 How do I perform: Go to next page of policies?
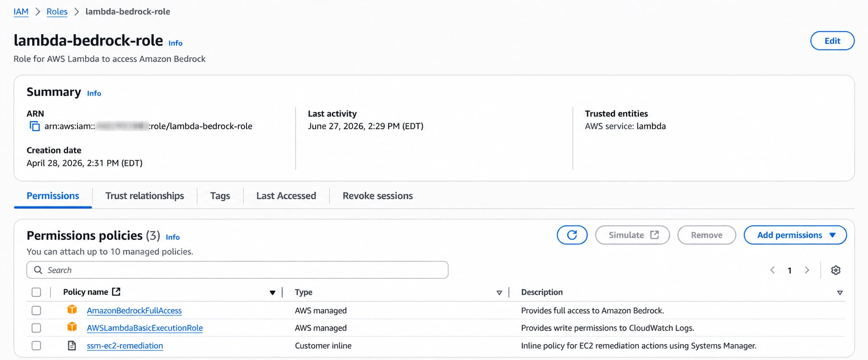pos(807,270)
